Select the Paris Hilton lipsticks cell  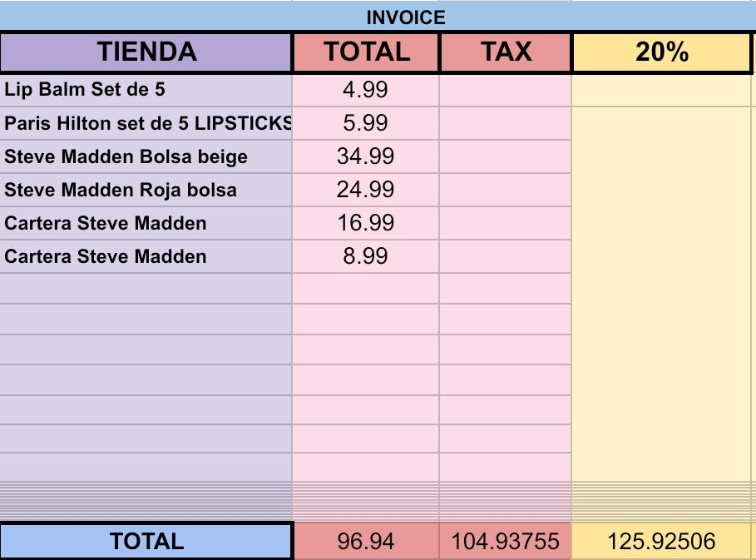(x=146, y=123)
